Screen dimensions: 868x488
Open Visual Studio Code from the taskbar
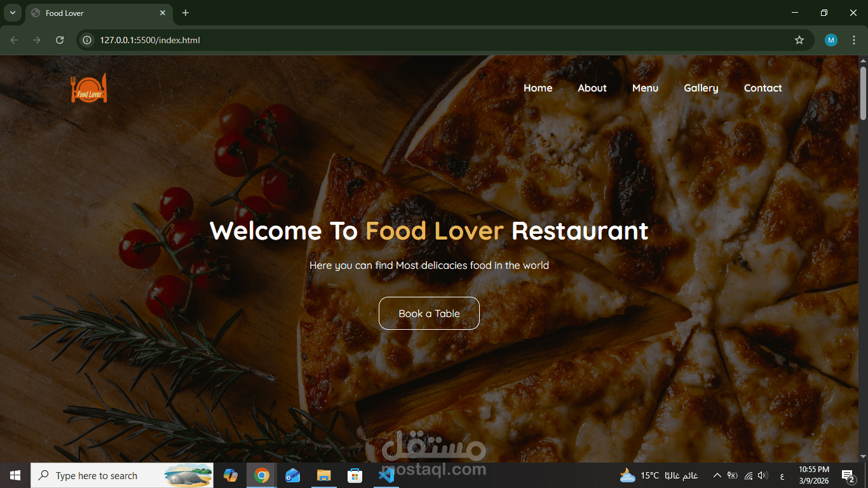coord(386,475)
